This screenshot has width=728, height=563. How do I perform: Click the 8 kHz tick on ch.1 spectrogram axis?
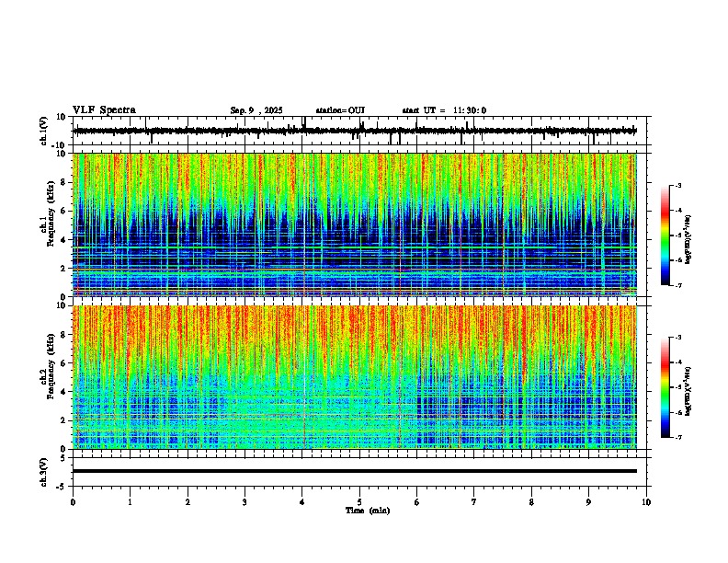tap(63, 182)
